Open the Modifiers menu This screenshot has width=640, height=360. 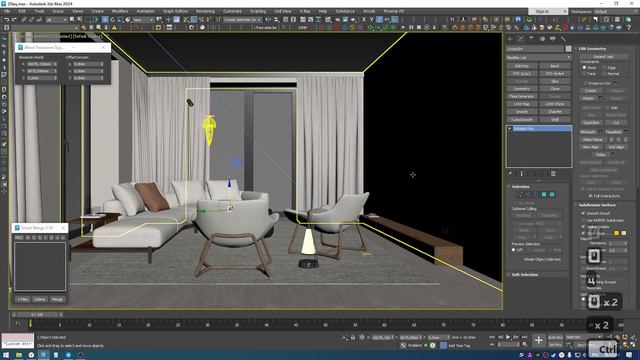pyautogui.click(x=120, y=11)
